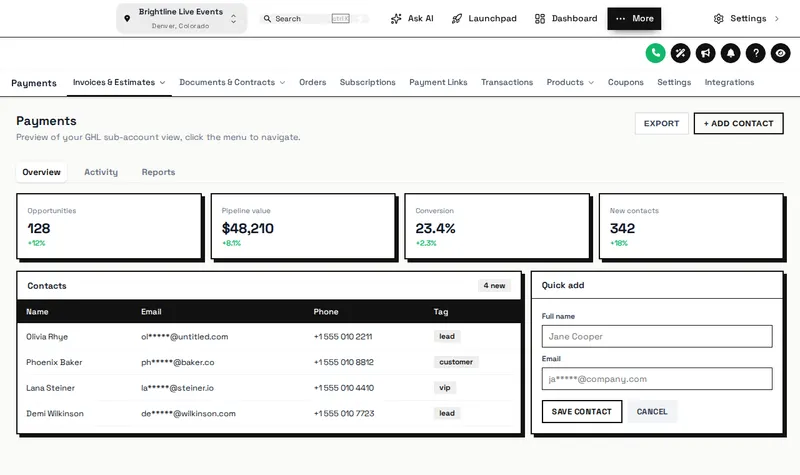Click the green phone call icon
This screenshot has width=800, height=475.
[x=655, y=53]
